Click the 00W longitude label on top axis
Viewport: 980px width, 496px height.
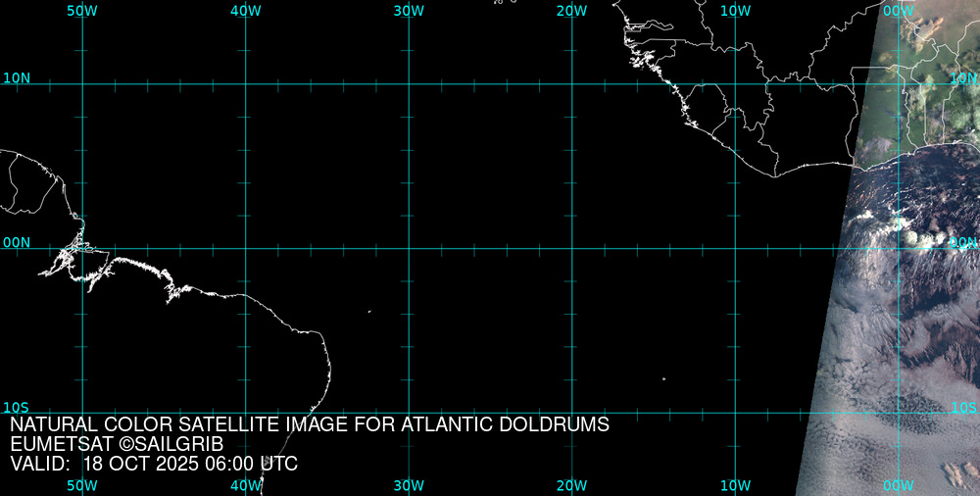click(x=898, y=11)
